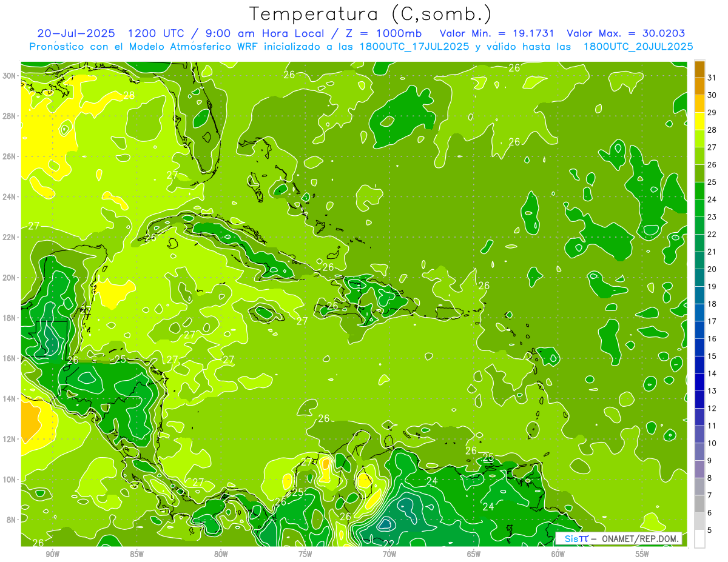
Task: Click the "20N" latitude axis label
Action: [x=10, y=278]
